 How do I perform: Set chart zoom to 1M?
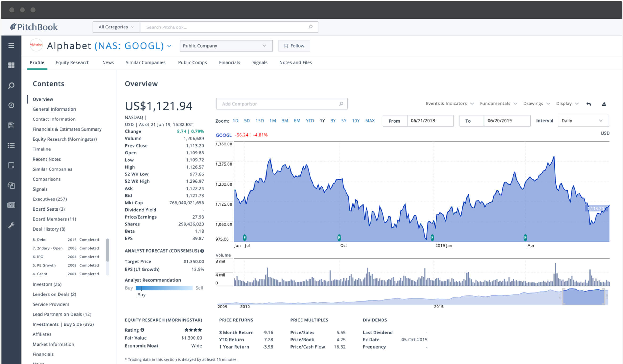(273, 121)
